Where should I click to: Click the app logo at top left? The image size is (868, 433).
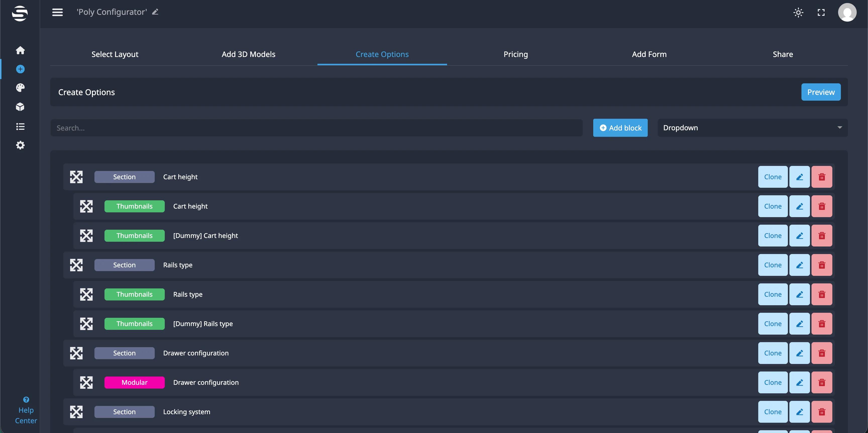[20, 13]
